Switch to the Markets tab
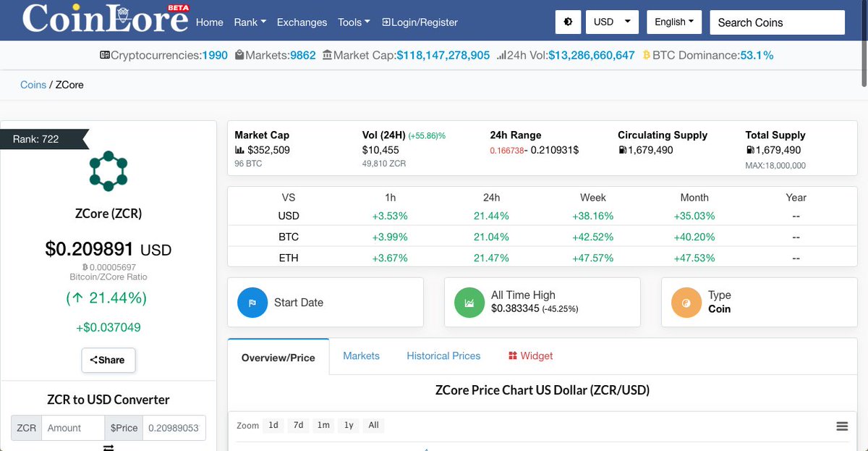Viewport: 868px width, 451px height. point(361,355)
